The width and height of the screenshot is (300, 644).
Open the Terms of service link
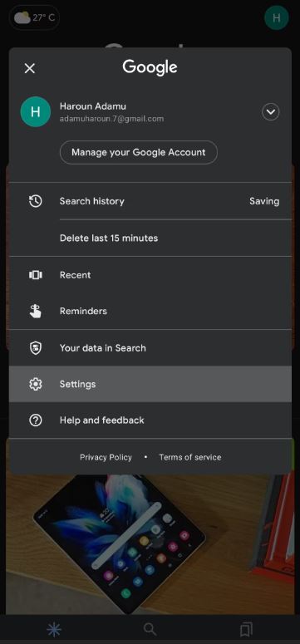(x=190, y=457)
